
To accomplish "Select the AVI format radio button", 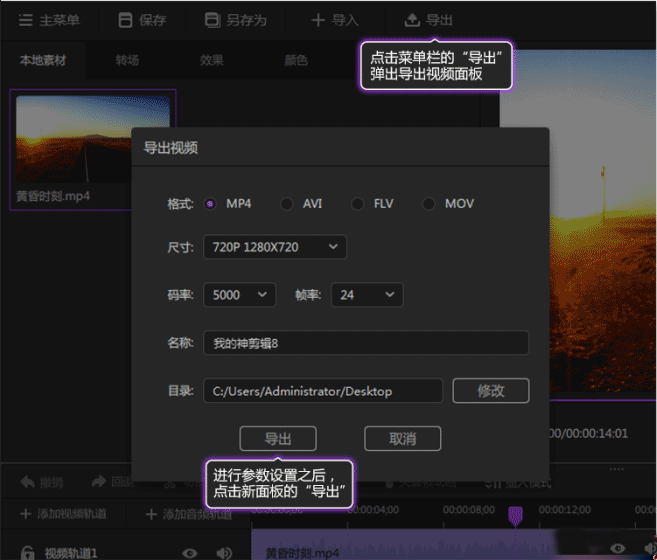I will point(287,204).
